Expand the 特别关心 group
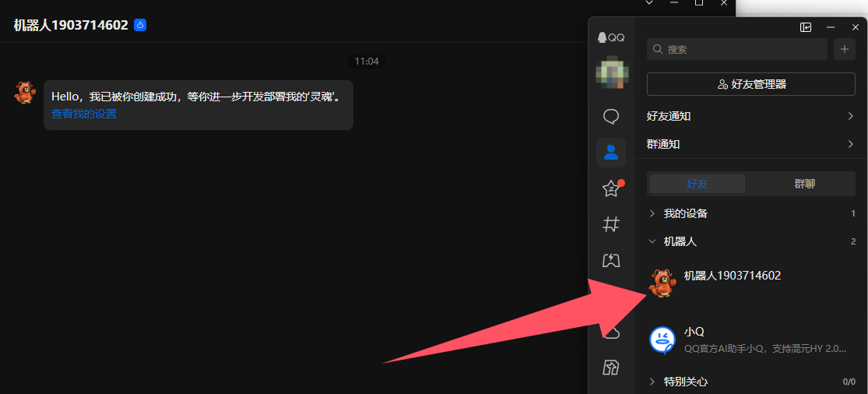868x394 pixels. click(x=751, y=382)
